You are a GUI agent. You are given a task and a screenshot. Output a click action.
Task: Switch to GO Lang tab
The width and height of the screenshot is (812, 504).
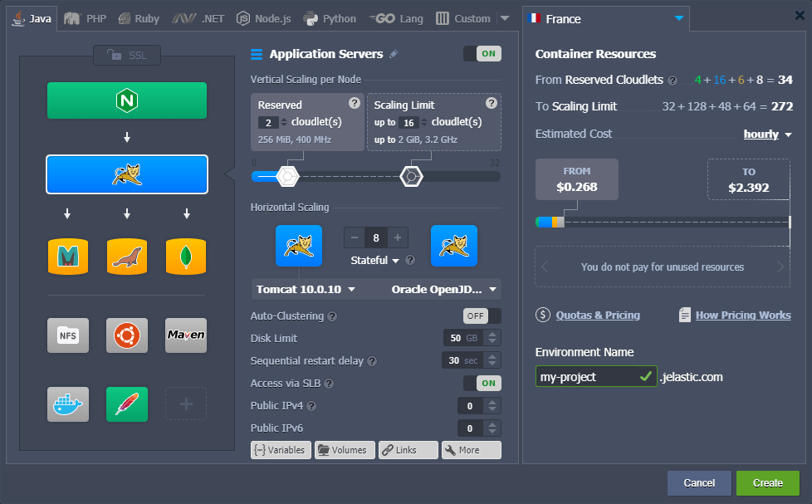[x=396, y=18]
